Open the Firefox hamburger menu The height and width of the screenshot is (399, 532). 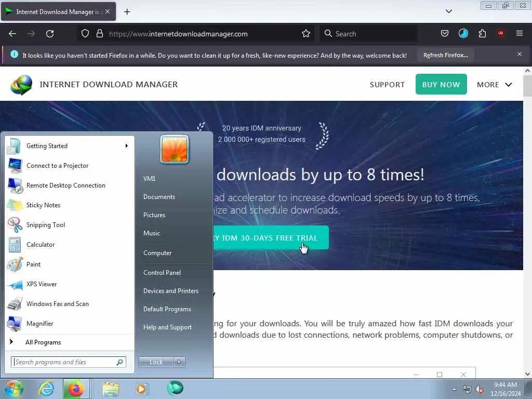click(x=519, y=33)
